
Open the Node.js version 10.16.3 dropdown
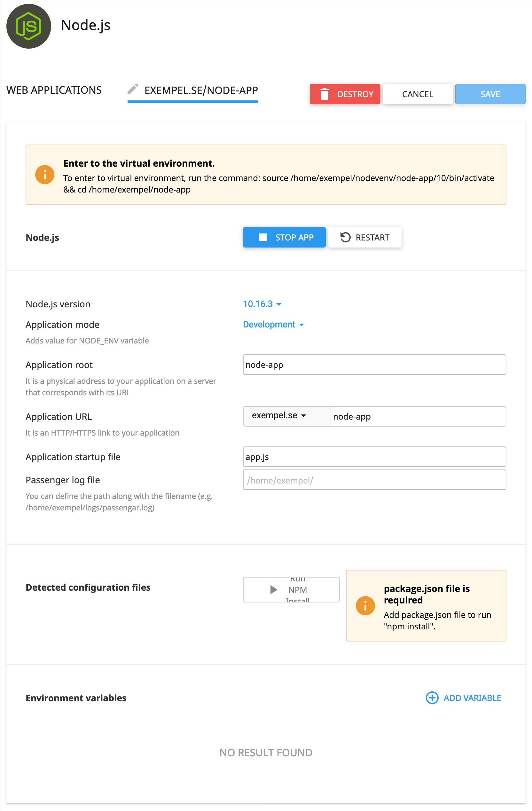pyautogui.click(x=262, y=303)
